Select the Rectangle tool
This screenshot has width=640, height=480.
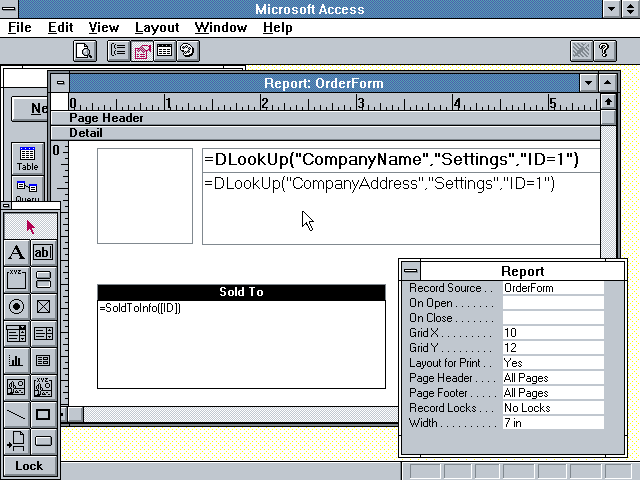click(x=44, y=414)
